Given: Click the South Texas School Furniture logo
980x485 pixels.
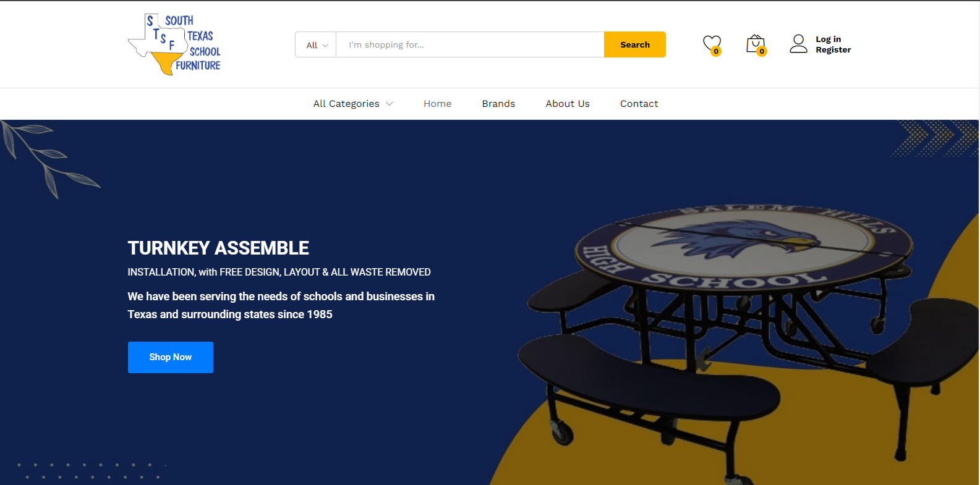Looking at the screenshot, I should pos(174,44).
